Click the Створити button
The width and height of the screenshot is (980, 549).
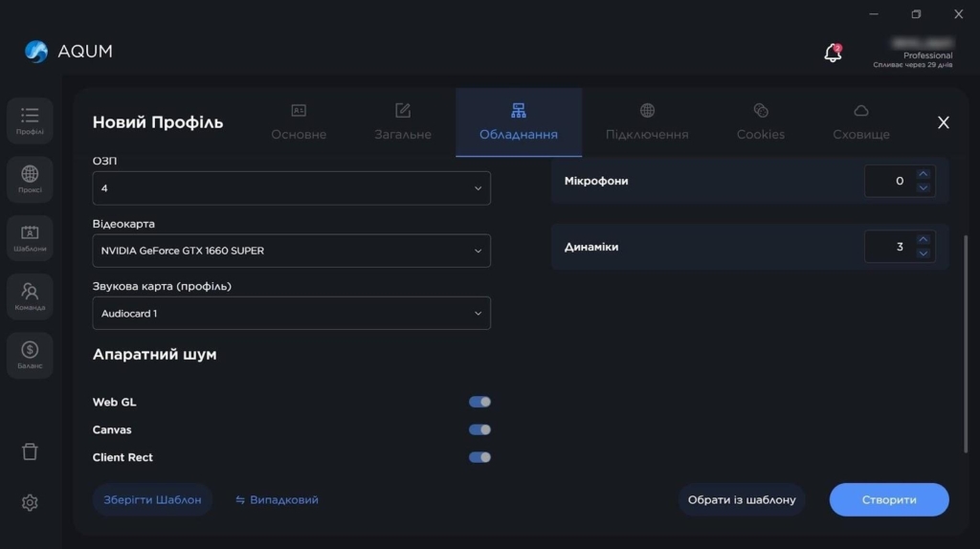click(889, 499)
